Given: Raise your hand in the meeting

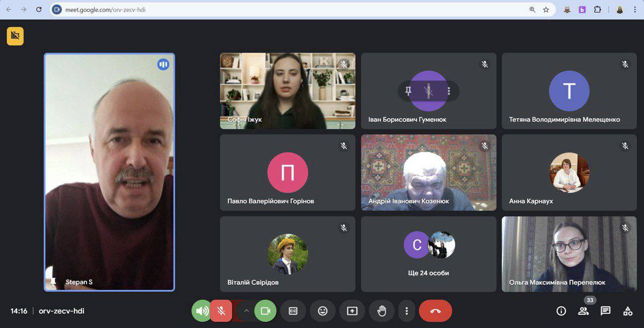Looking at the screenshot, I should [381, 311].
